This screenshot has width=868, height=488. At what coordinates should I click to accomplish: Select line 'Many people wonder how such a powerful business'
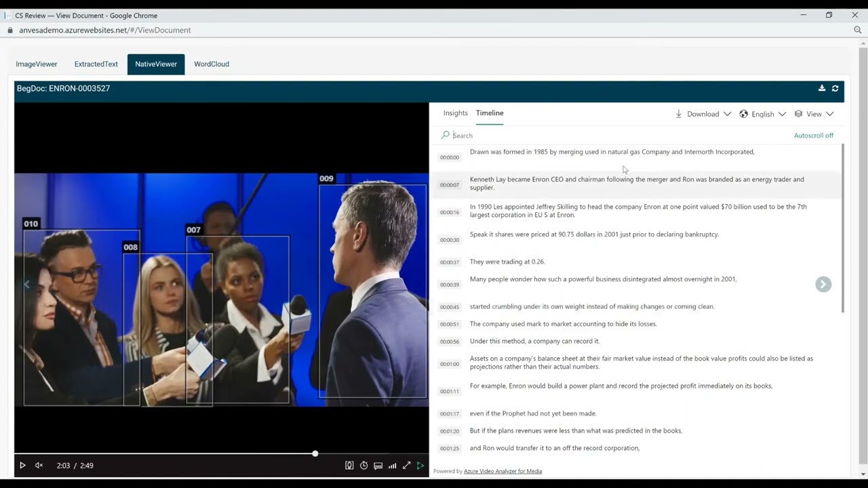pyautogui.click(x=603, y=279)
